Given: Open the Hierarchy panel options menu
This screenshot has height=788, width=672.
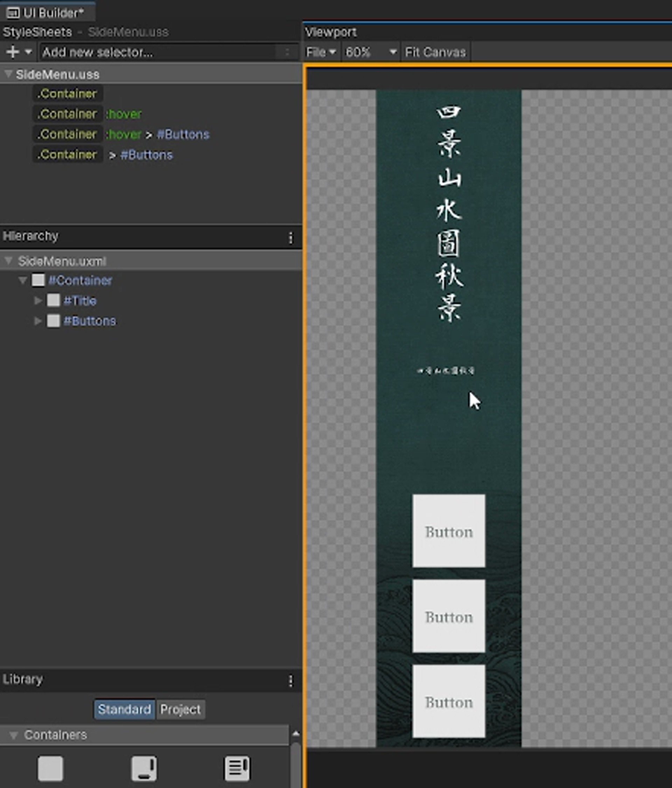Looking at the screenshot, I should tap(291, 238).
